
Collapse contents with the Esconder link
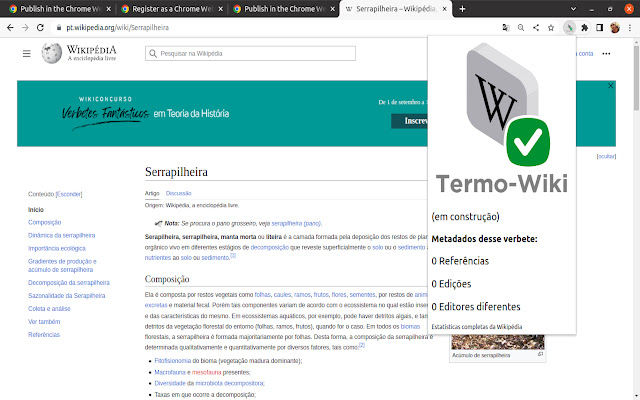[69, 194]
